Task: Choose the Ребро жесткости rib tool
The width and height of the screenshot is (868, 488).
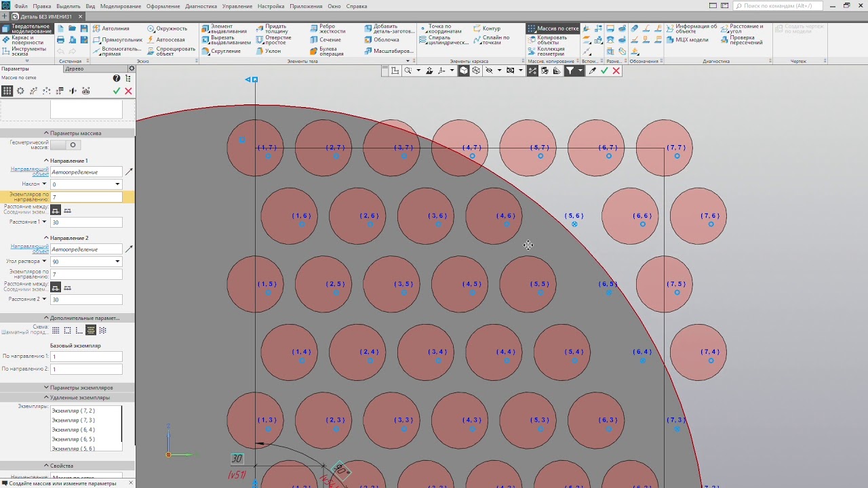Action: (328, 28)
